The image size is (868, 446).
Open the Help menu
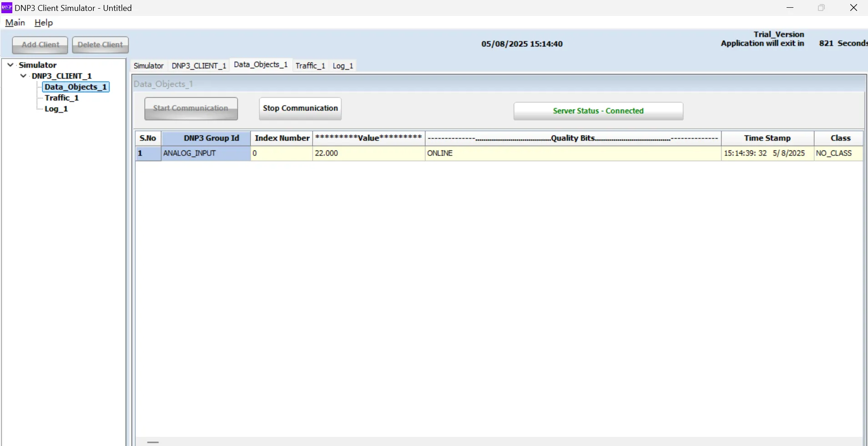click(44, 23)
